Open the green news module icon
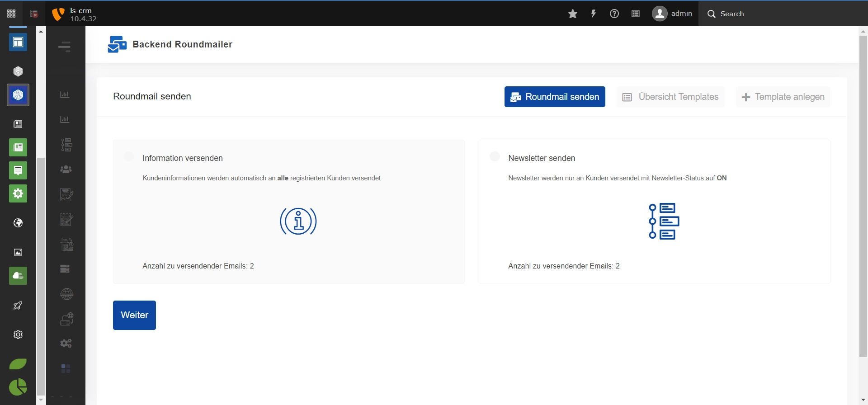This screenshot has width=868, height=405. tap(18, 147)
